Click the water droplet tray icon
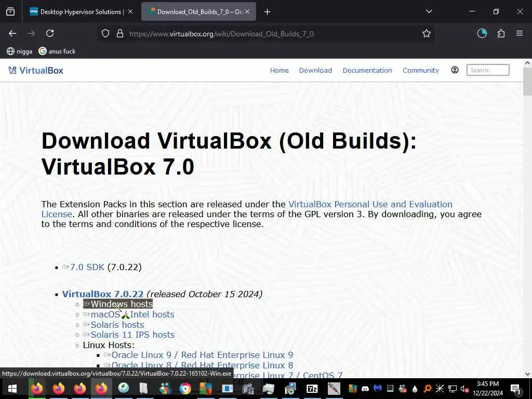 pos(415,389)
